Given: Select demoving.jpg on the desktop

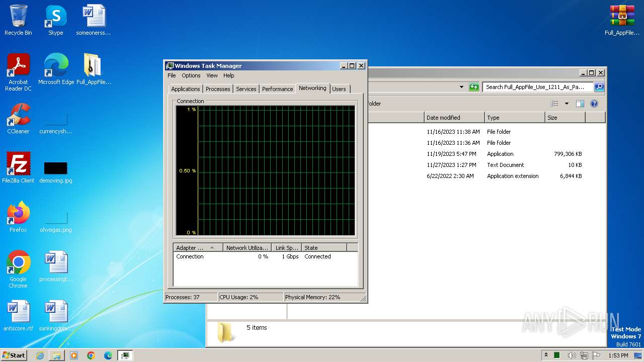Looking at the screenshot, I should point(55,172).
